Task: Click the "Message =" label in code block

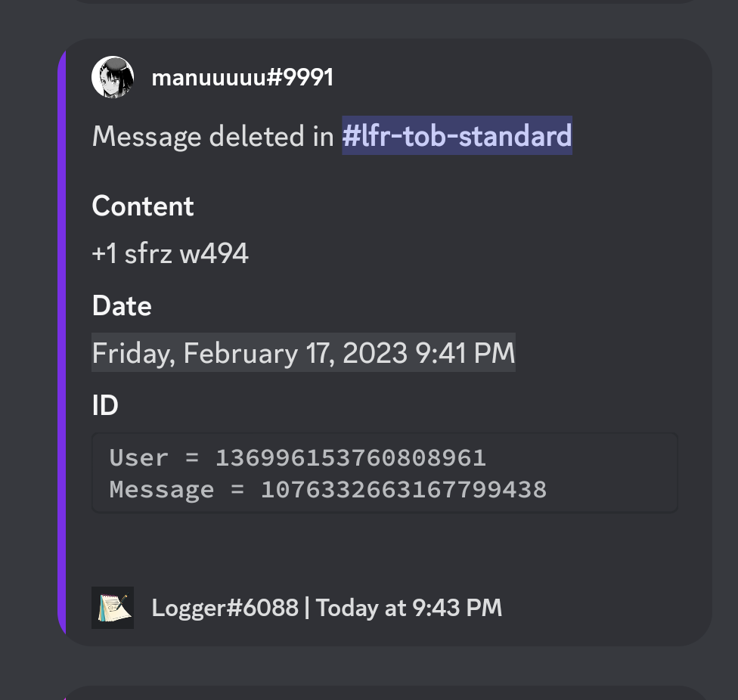Action: [x=177, y=489]
